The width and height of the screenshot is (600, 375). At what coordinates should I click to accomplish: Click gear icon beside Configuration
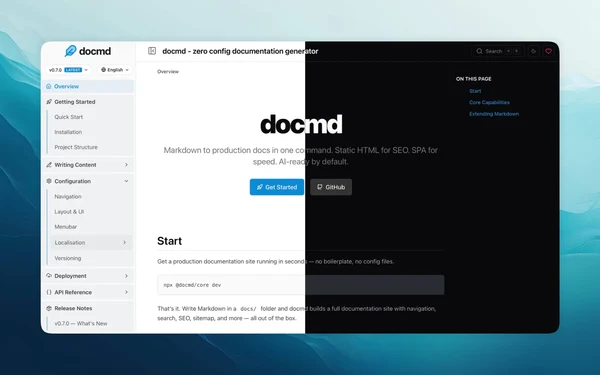point(49,181)
